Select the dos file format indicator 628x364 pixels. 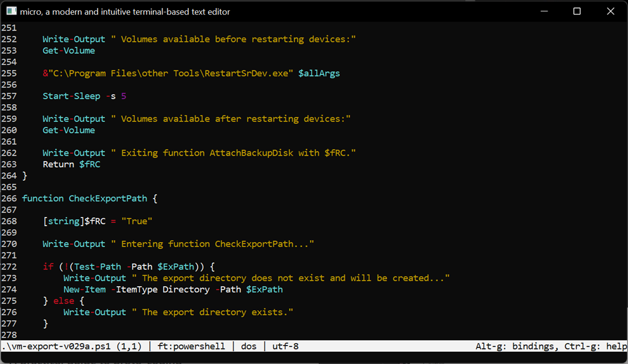point(248,346)
